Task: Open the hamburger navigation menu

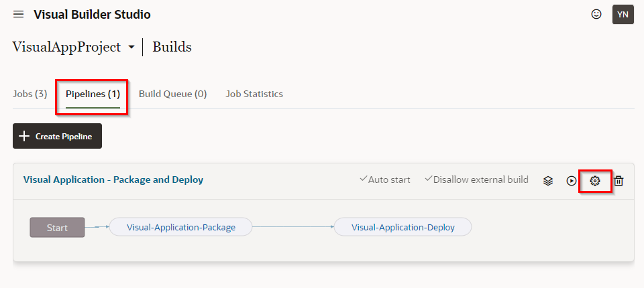Action: pyautogui.click(x=19, y=15)
